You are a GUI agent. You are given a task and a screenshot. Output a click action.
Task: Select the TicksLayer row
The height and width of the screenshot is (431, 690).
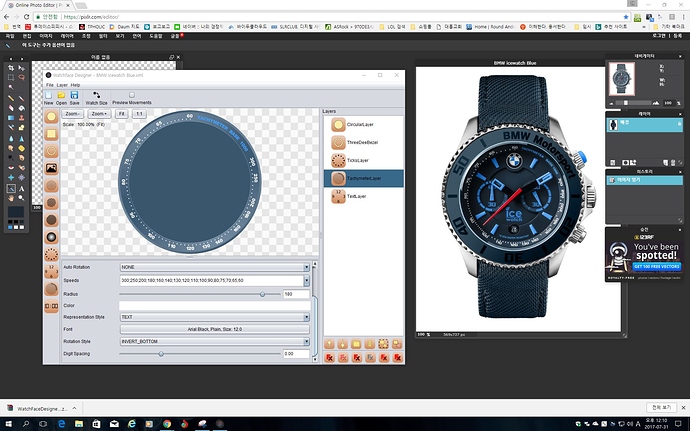point(363,161)
